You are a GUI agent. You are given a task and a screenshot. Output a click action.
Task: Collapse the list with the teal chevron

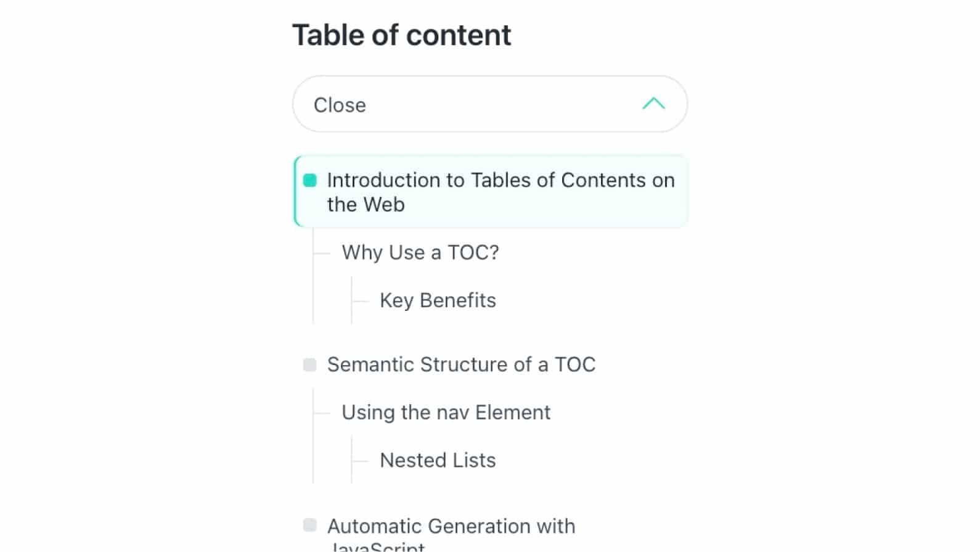coord(653,104)
